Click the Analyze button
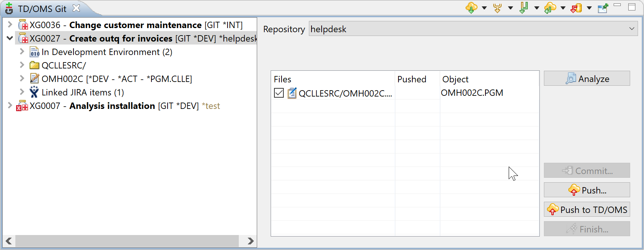This screenshot has height=250, width=644. tap(587, 79)
